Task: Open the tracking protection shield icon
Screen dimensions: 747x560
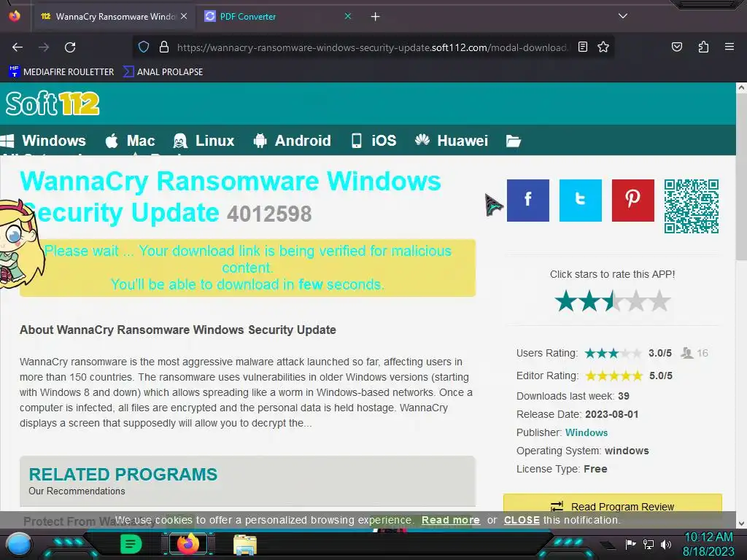Action: pyautogui.click(x=144, y=47)
